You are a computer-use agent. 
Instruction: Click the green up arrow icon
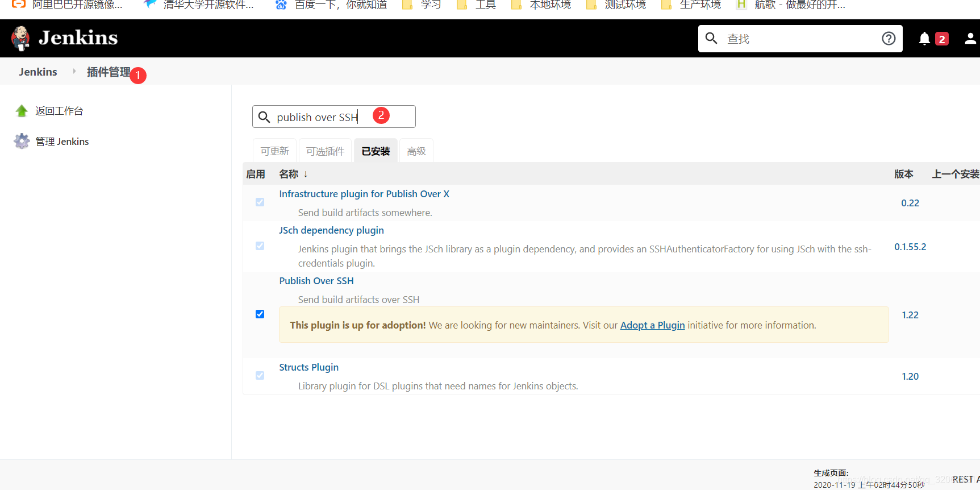[22, 111]
